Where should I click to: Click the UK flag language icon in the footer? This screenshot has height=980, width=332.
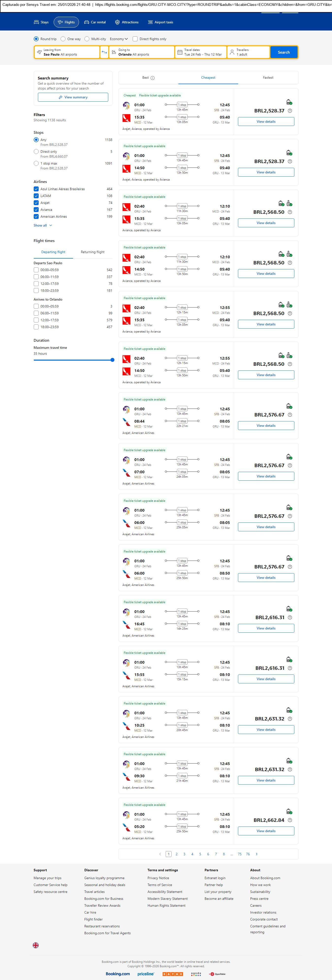coord(36,945)
